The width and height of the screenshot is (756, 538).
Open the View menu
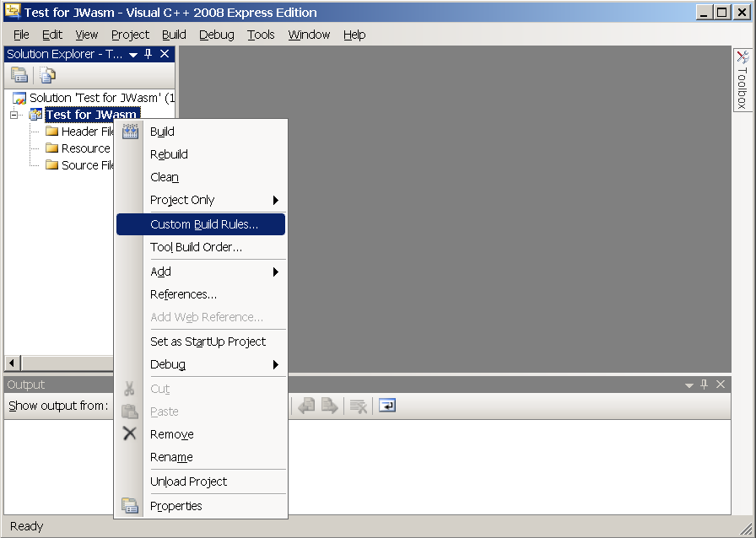pos(87,35)
